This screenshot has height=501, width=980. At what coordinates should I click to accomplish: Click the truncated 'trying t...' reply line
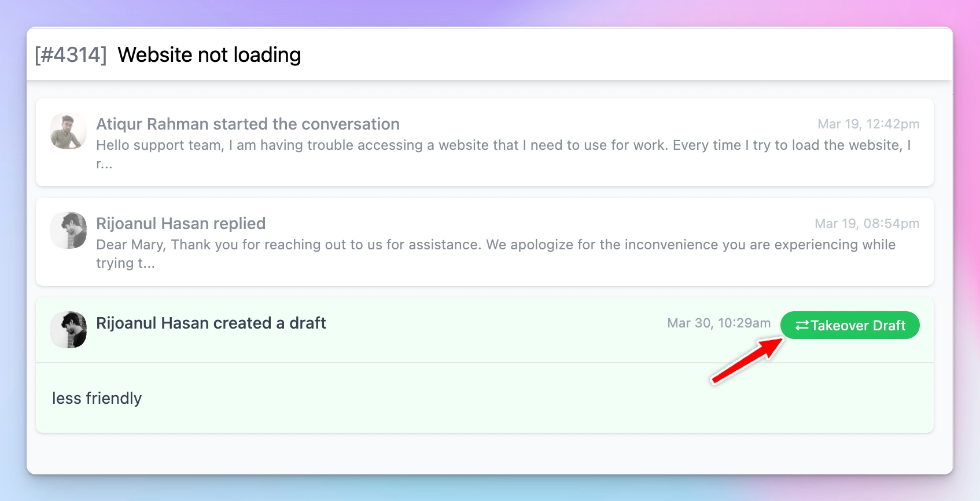126,263
